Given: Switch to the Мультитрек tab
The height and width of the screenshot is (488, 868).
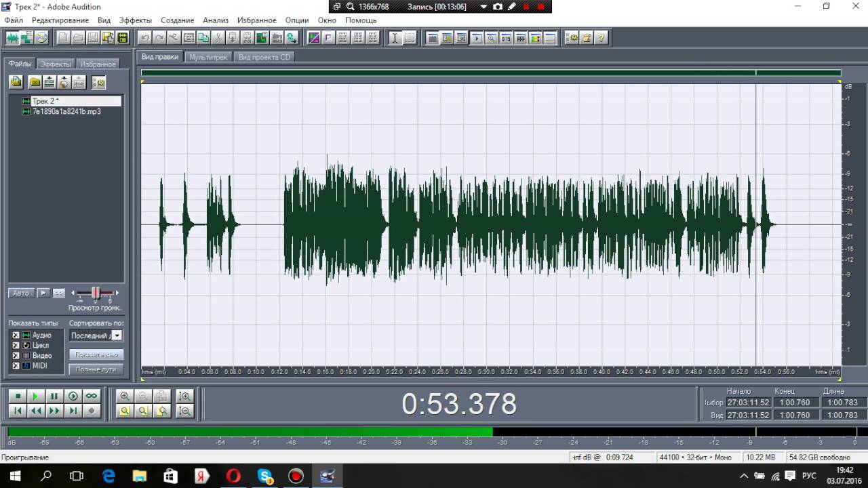Looking at the screenshot, I should pos(208,57).
